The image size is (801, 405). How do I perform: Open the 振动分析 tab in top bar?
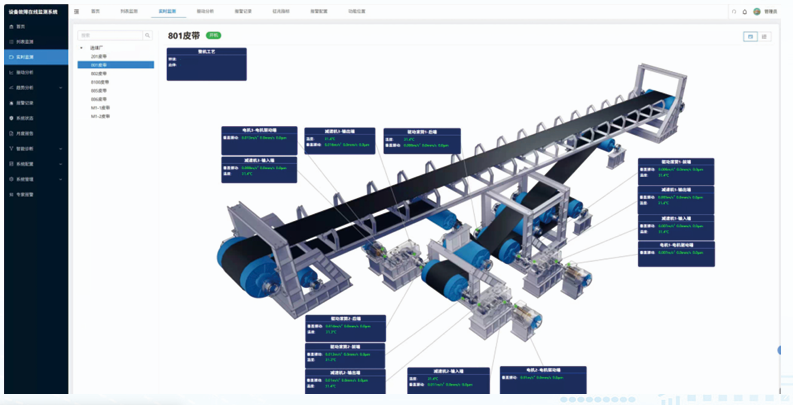205,11
